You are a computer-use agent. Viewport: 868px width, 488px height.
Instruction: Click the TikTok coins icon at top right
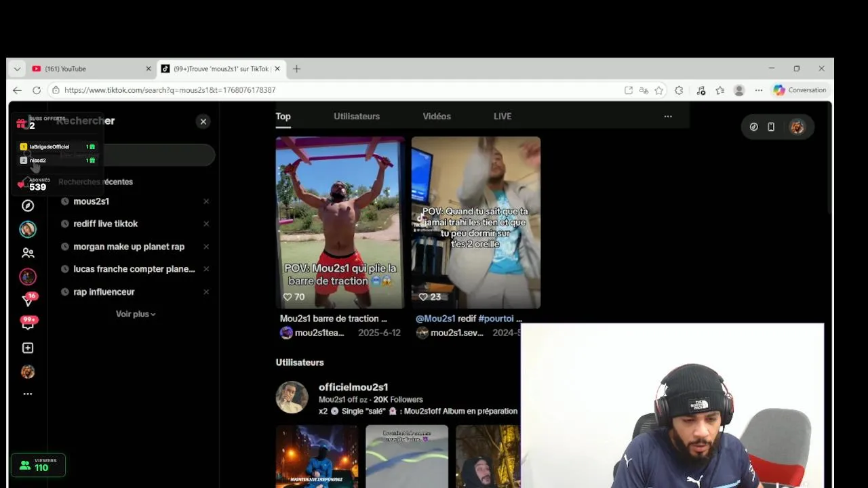coord(753,127)
